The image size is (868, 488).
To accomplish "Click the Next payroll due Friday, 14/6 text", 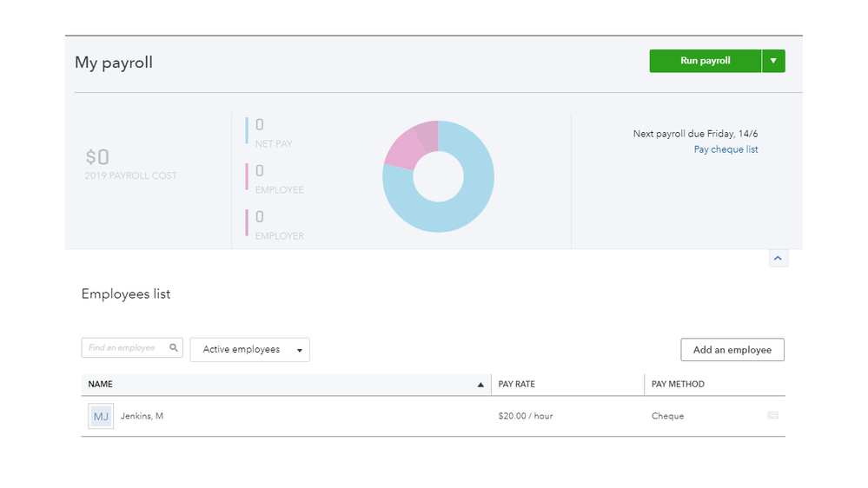I will [x=695, y=134].
